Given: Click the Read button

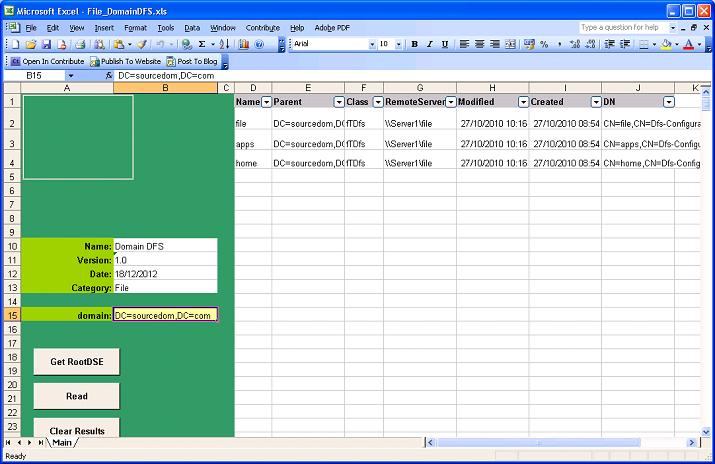Looking at the screenshot, I should tap(76, 396).
